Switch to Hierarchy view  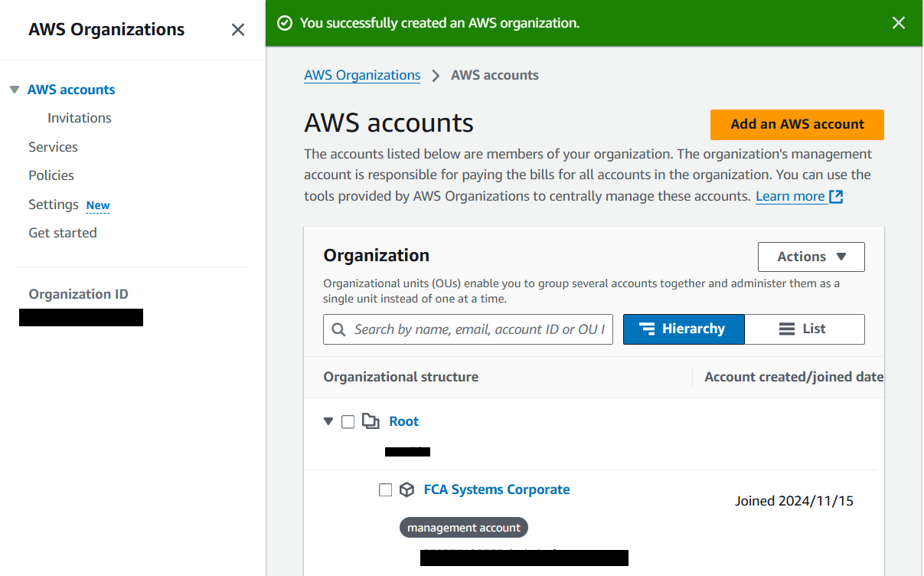tap(684, 329)
